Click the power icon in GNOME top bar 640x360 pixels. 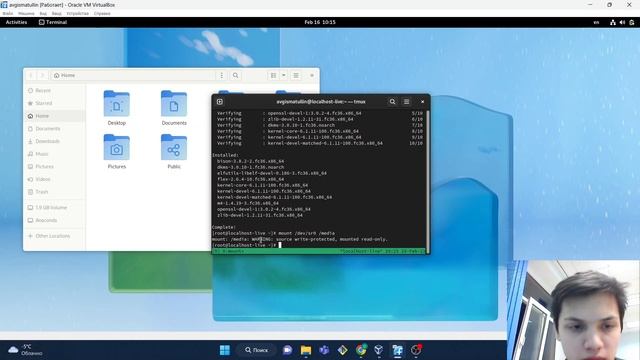coord(631,22)
